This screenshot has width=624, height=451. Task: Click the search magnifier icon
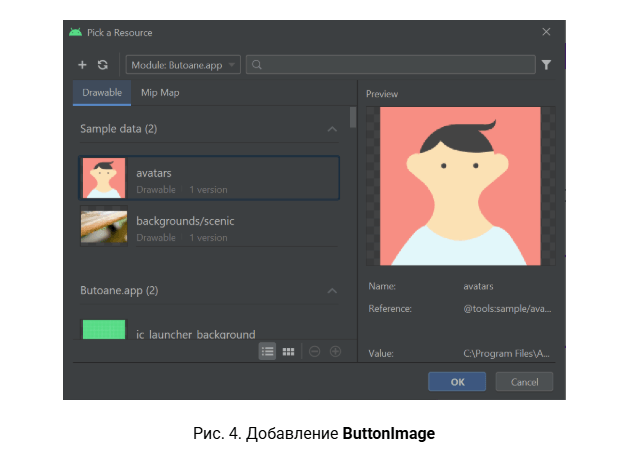[258, 65]
